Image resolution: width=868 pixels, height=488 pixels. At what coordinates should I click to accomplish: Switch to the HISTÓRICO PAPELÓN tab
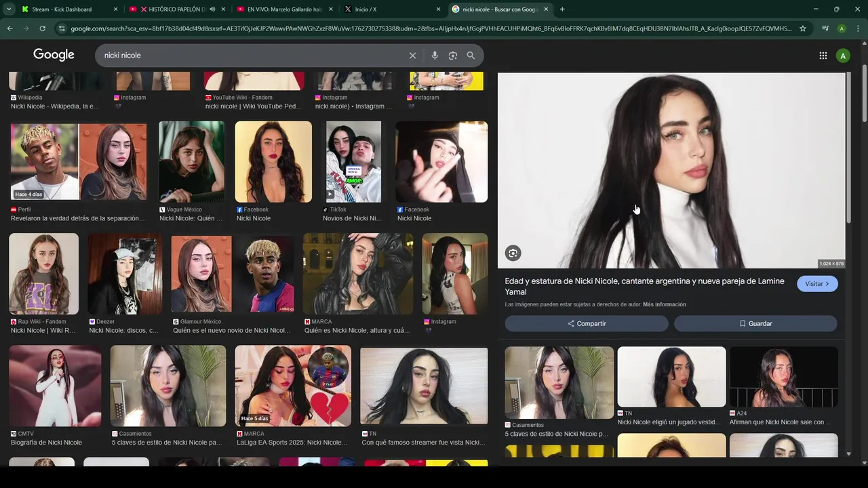click(x=178, y=9)
